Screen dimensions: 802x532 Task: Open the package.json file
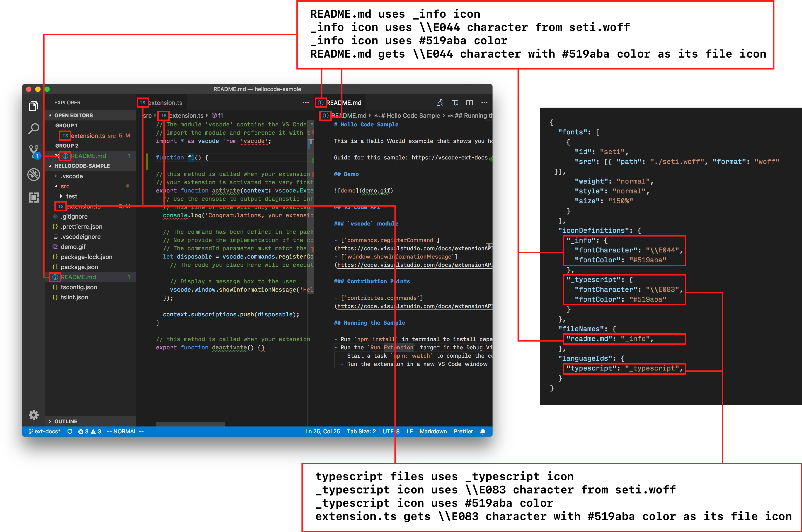pos(90,267)
